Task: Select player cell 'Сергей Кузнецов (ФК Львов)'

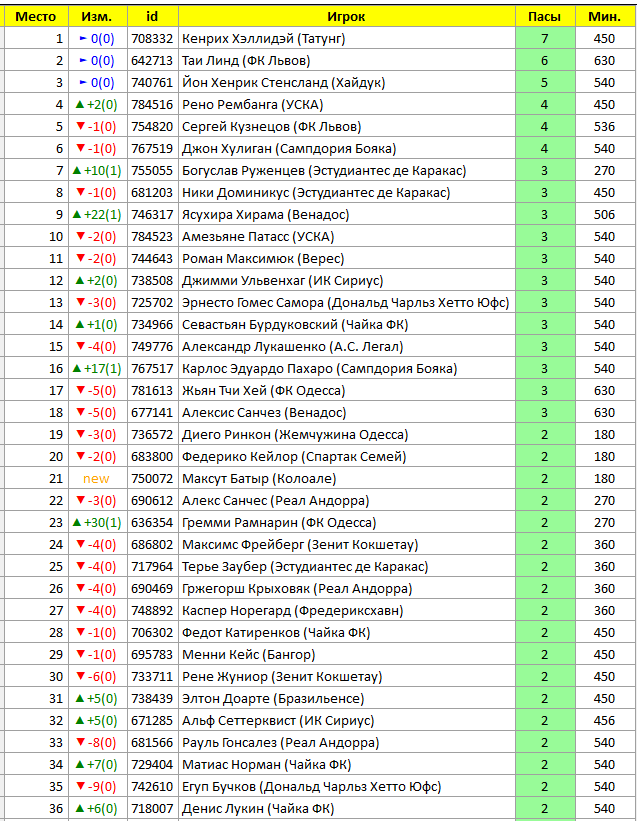Action: click(x=347, y=127)
